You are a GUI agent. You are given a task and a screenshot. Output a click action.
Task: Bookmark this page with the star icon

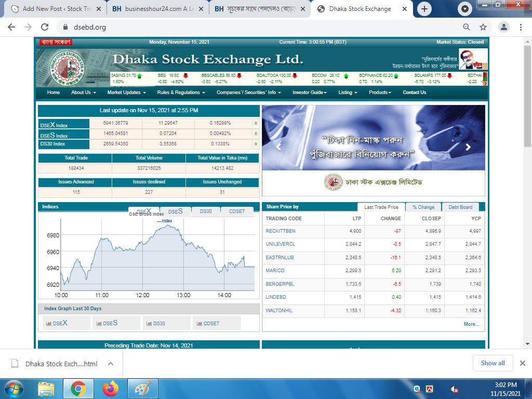pos(483,27)
